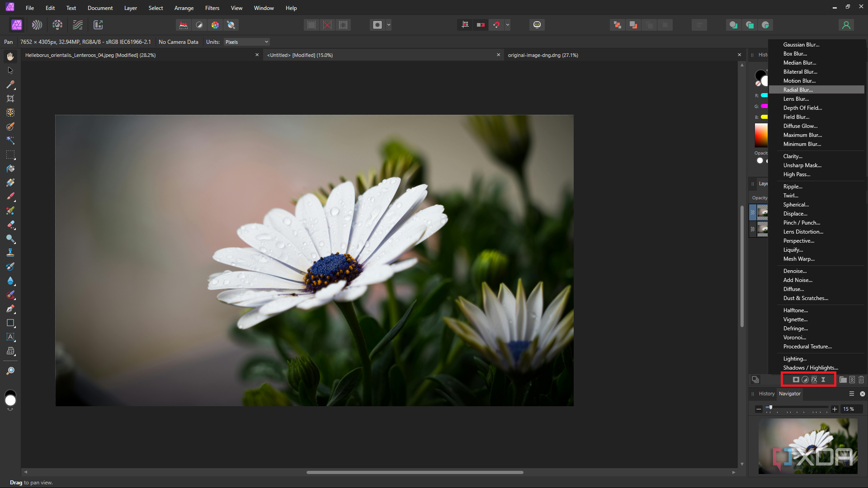Select the View (hand) tool

10,56
